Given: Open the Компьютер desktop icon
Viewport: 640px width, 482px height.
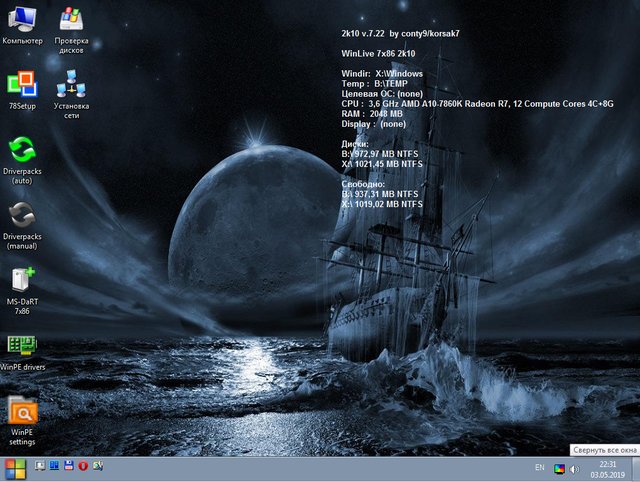Looking at the screenshot, I should click(22, 20).
